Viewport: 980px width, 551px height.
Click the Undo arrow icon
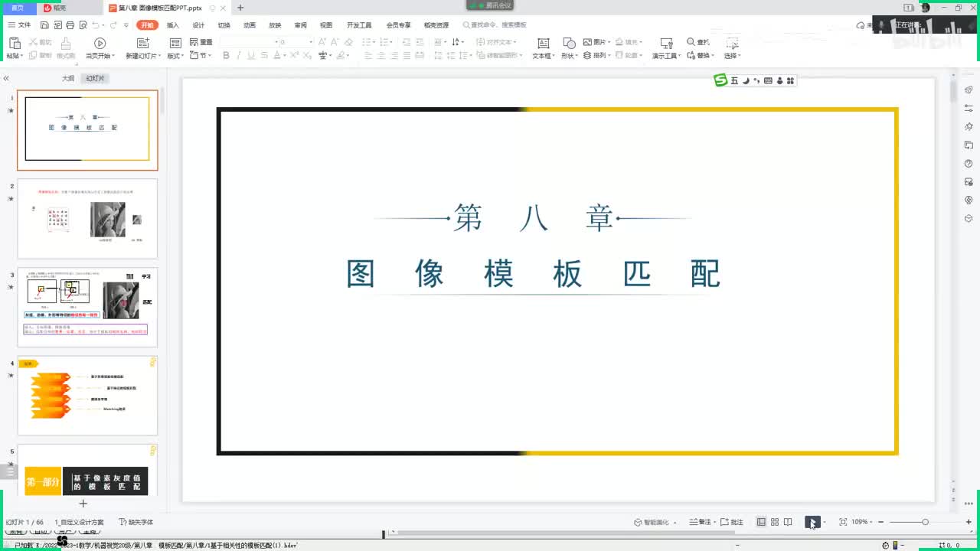96,25
